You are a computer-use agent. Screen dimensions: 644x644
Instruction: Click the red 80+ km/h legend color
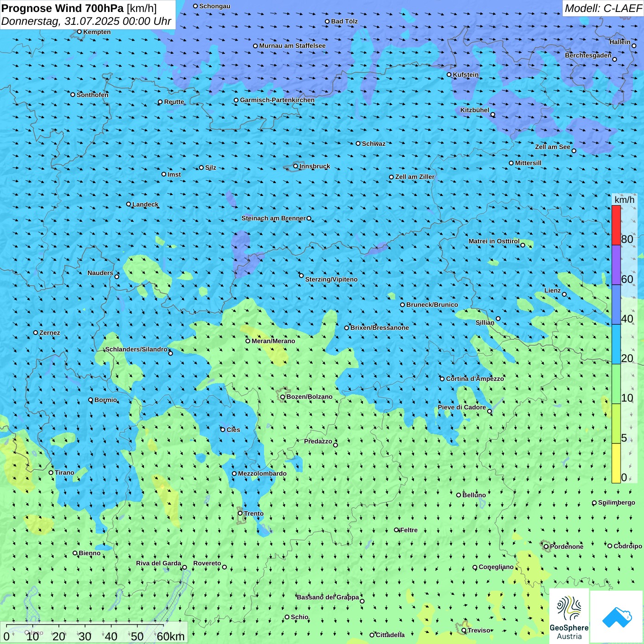[x=616, y=225]
